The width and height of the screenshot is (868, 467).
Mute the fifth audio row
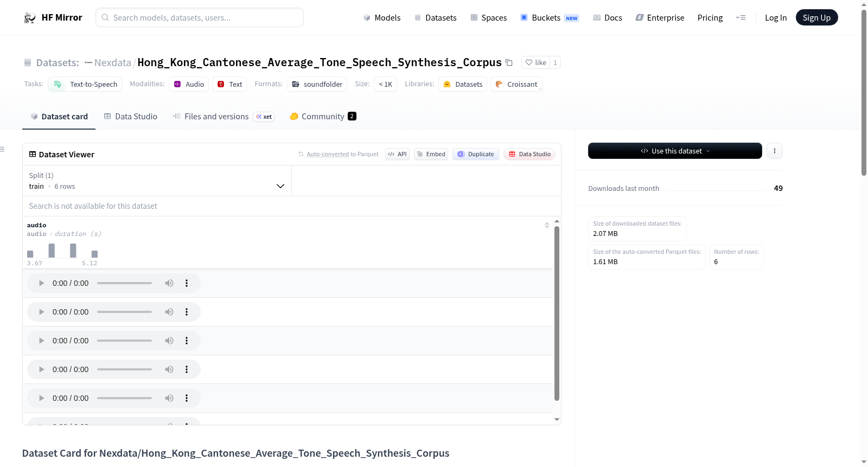coord(169,398)
